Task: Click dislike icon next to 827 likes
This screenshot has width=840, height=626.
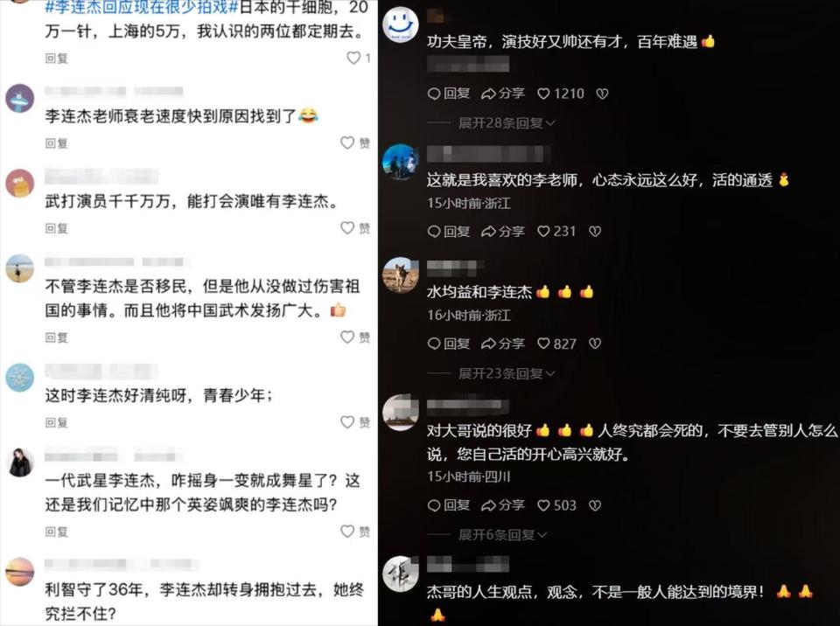Action: click(x=595, y=344)
